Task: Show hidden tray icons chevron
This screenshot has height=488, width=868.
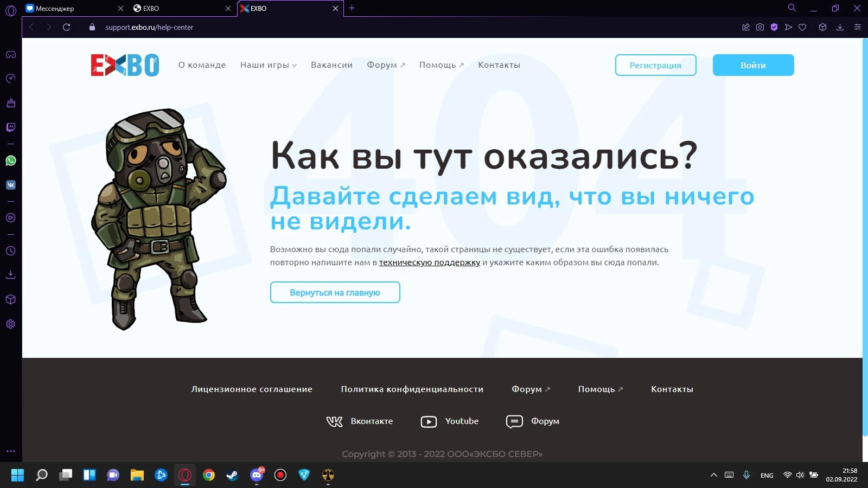Action: [714, 475]
